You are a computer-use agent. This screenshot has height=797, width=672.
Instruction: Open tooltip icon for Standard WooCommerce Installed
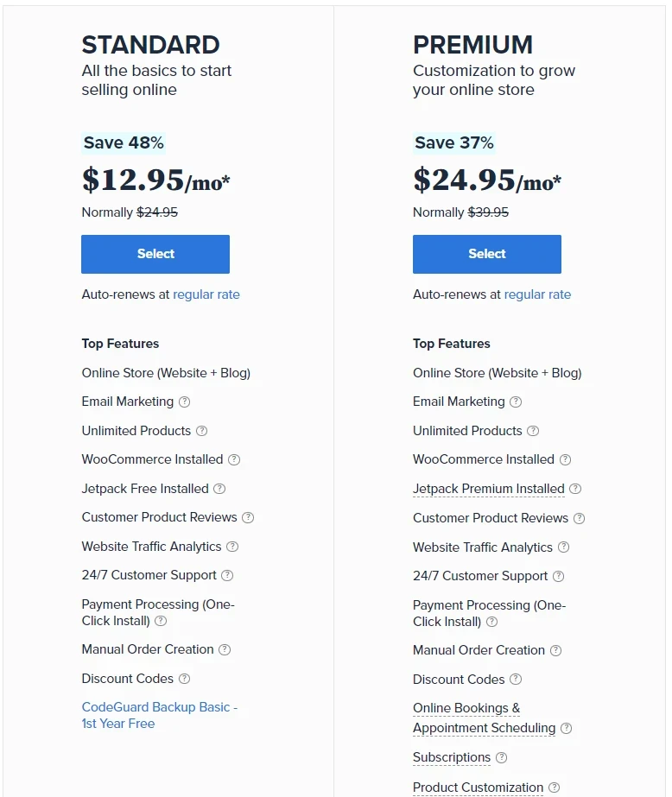point(234,459)
